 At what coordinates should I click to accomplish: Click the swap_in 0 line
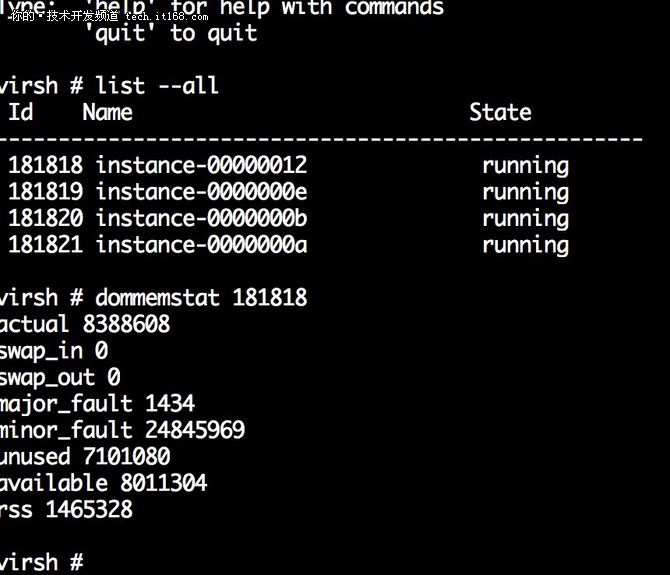53,351
